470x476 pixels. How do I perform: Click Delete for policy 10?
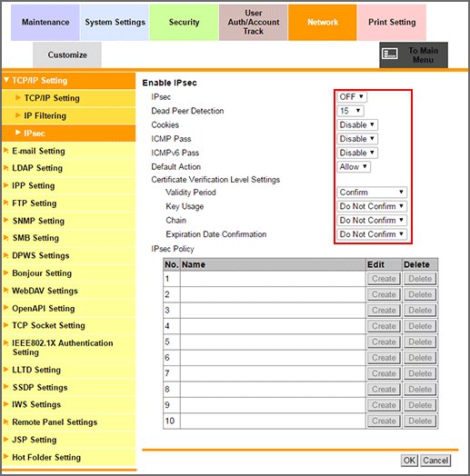click(420, 421)
